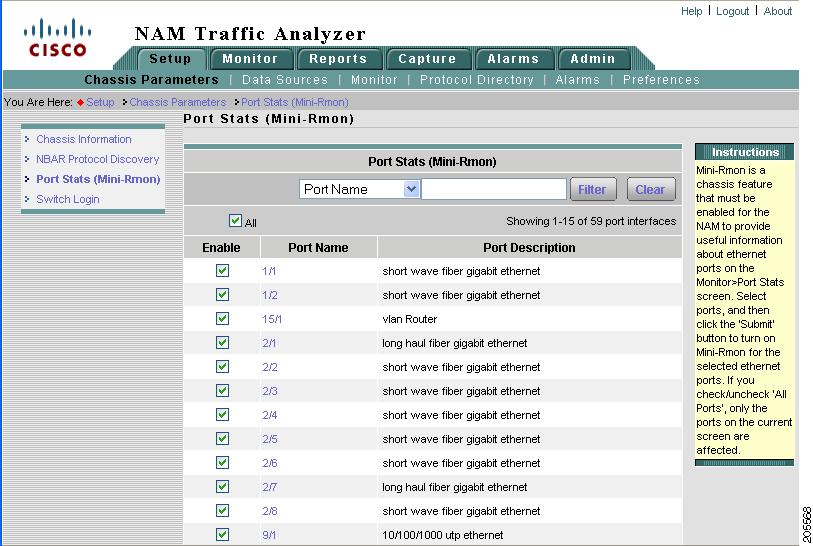Uncheck Enable for port 2/8
The image size is (813, 546).
tap(222, 511)
